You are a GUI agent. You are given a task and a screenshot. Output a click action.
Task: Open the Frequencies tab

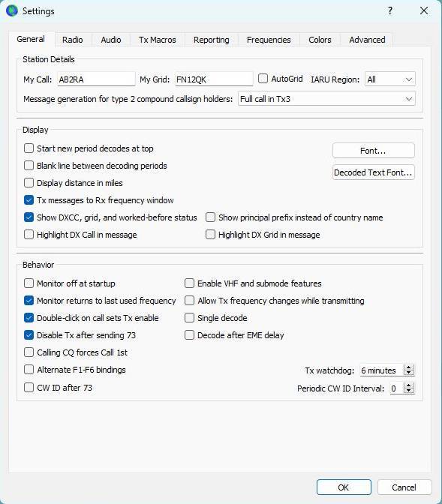[269, 40]
